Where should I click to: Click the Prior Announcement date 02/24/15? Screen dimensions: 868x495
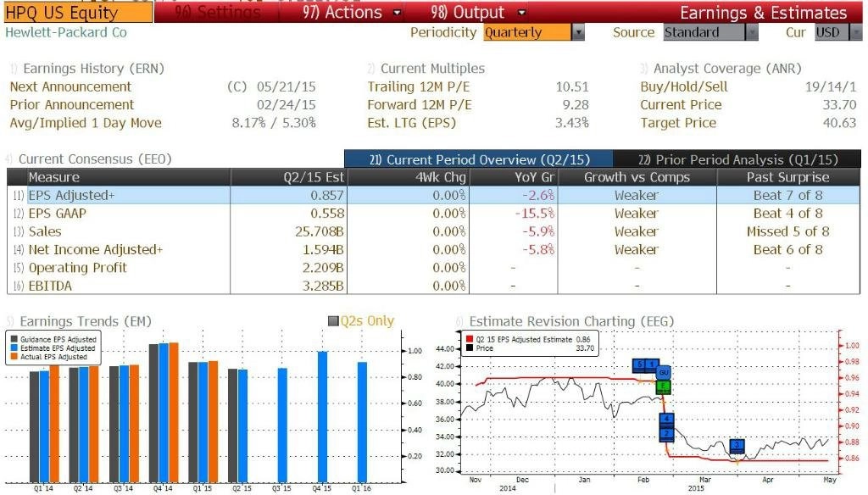tap(287, 105)
